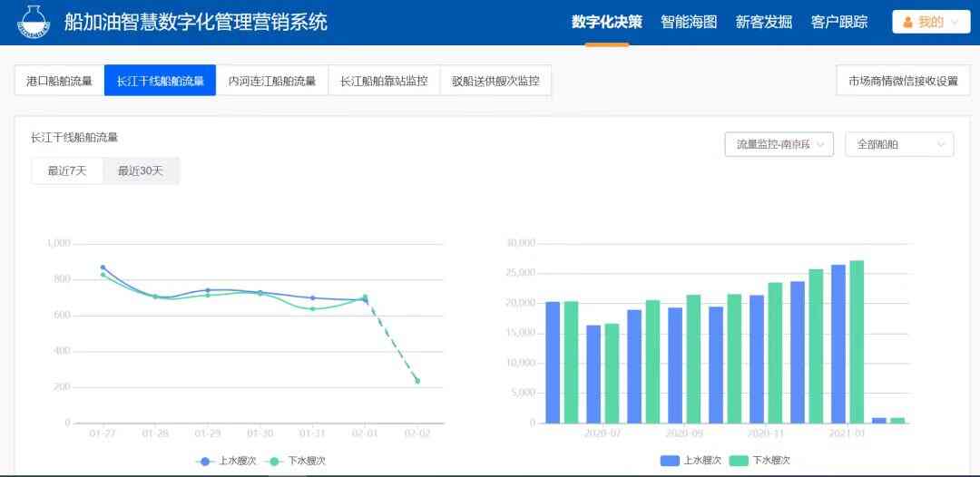980x477 pixels.
Task: Click the 市场商情微信接收设置 button
Action: tap(903, 81)
